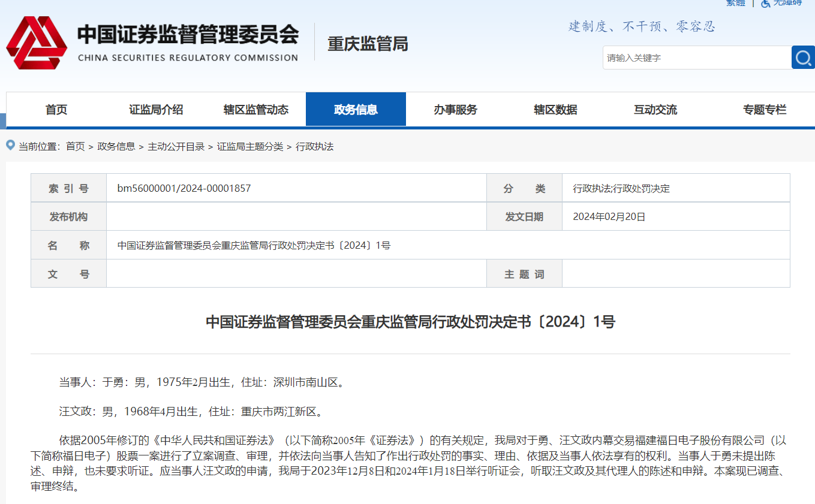Go to 辖区监管动态 in the nav bar
Viewport: 815px width, 504px height.
pyautogui.click(x=256, y=110)
